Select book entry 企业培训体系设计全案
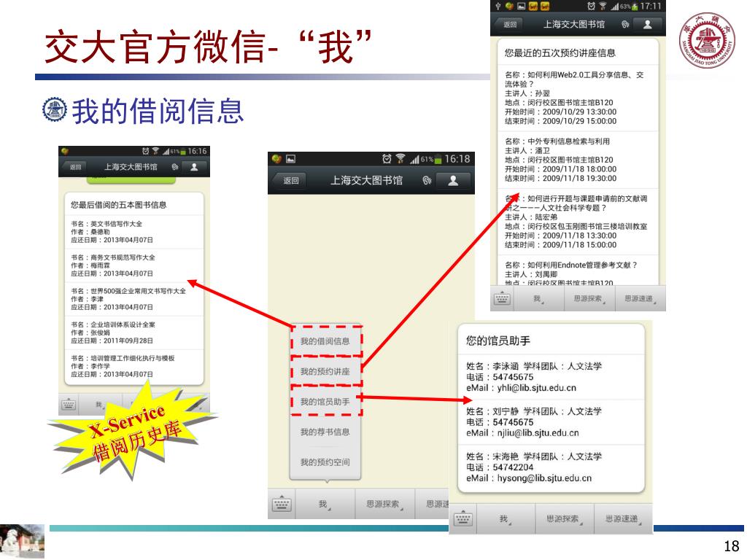This screenshot has width=747, height=560. coord(134,332)
